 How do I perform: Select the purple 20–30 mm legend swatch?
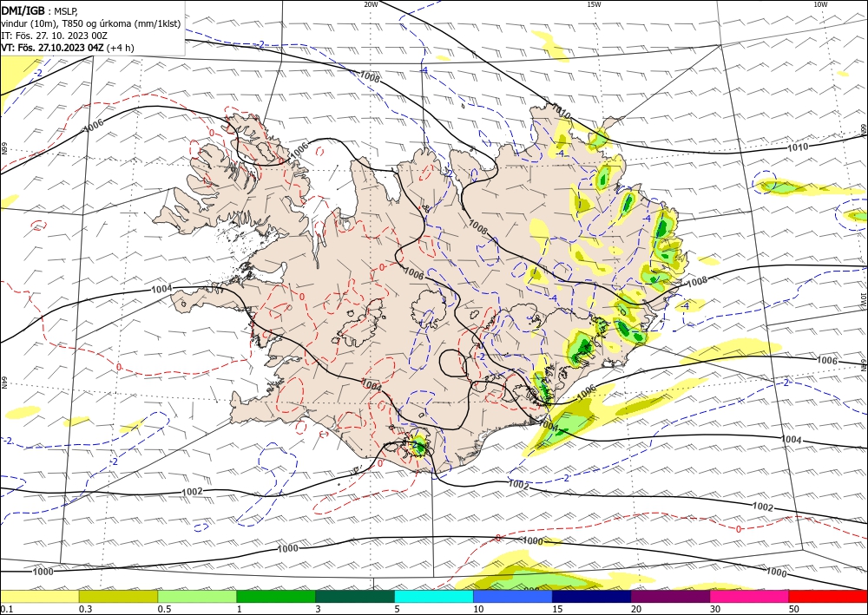(670, 597)
